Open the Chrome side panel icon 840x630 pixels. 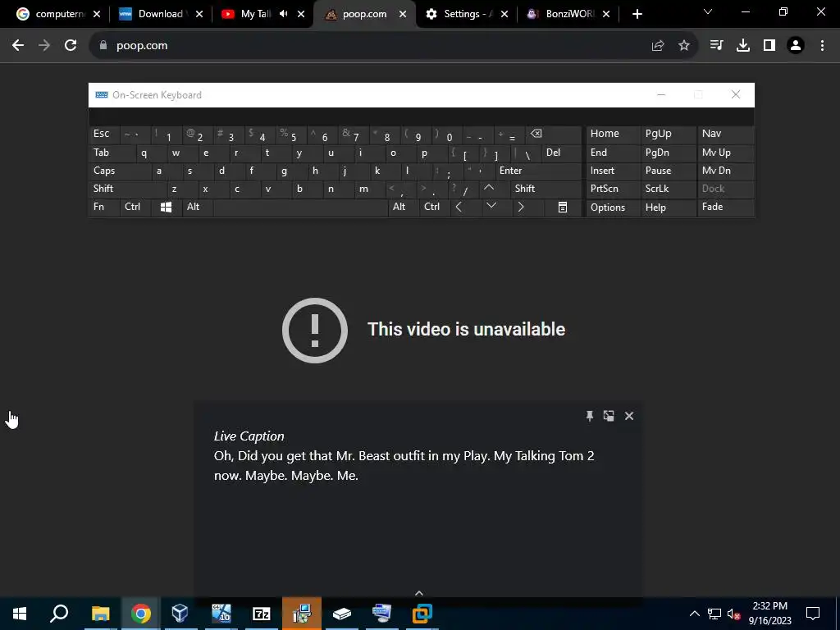coord(769,46)
